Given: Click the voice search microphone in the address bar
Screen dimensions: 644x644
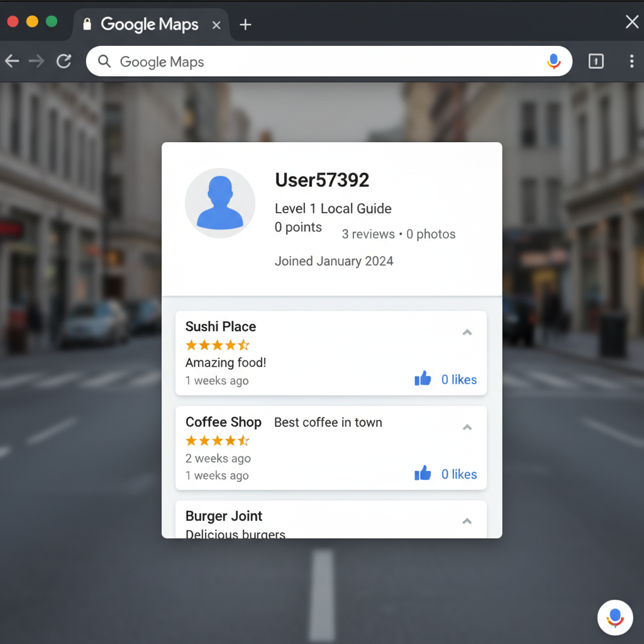Looking at the screenshot, I should [553, 61].
